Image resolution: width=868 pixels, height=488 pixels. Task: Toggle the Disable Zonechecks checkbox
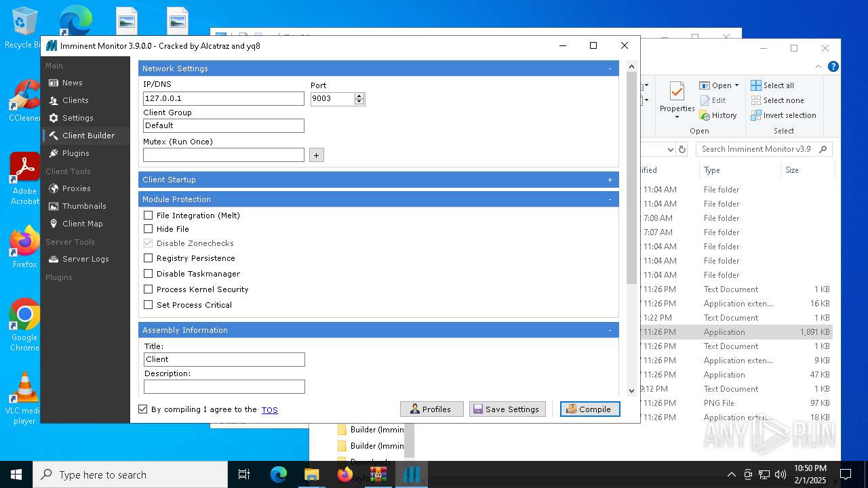click(x=149, y=243)
